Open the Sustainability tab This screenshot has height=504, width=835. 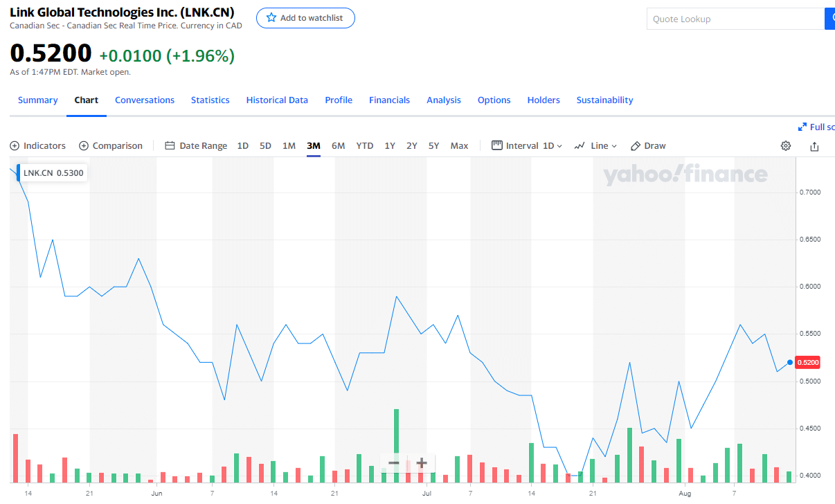(x=605, y=100)
